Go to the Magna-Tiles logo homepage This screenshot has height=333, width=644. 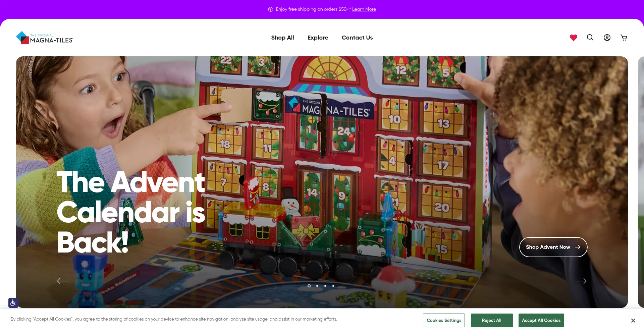click(45, 38)
